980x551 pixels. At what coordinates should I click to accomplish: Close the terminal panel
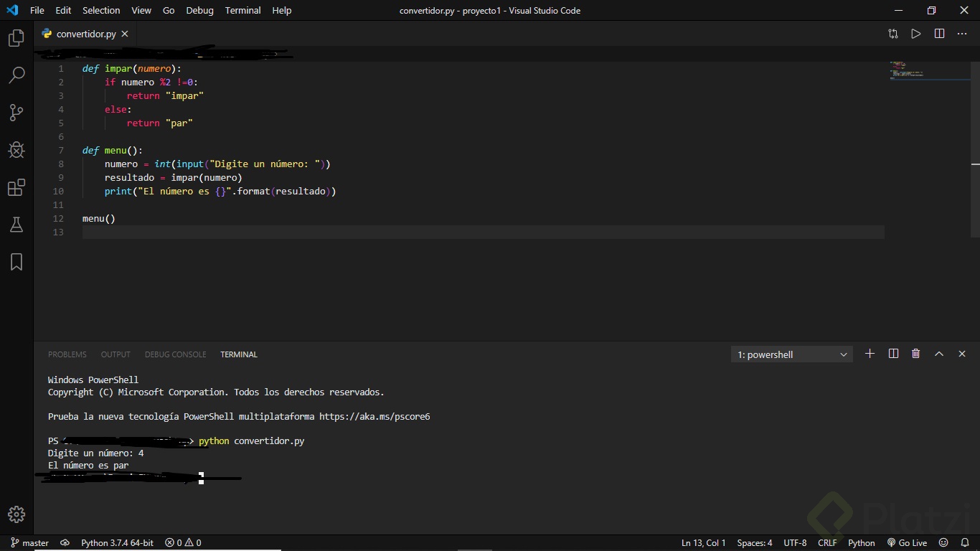click(962, 354)
